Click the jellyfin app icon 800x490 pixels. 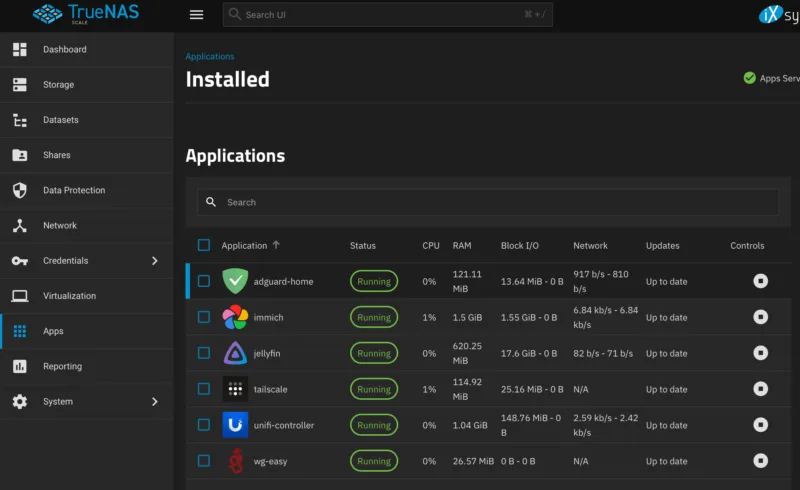tap(235, 353)
